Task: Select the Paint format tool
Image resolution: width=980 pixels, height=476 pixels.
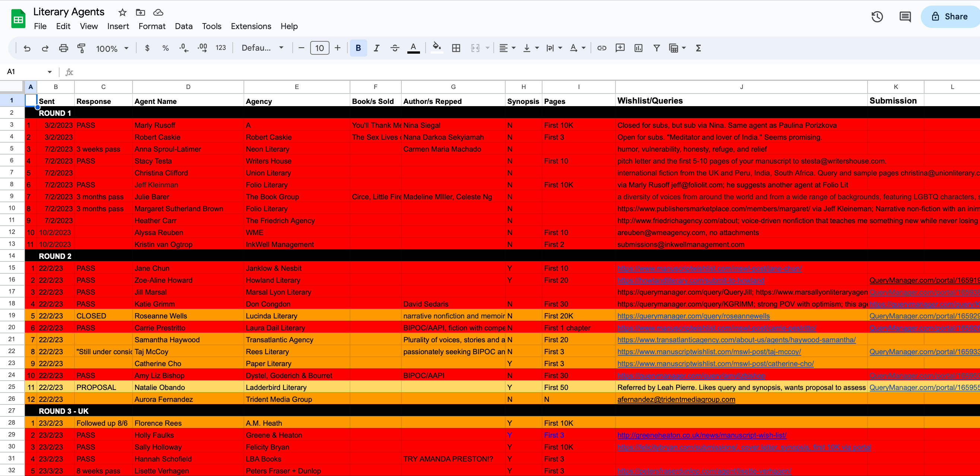Action: (82, 48)
